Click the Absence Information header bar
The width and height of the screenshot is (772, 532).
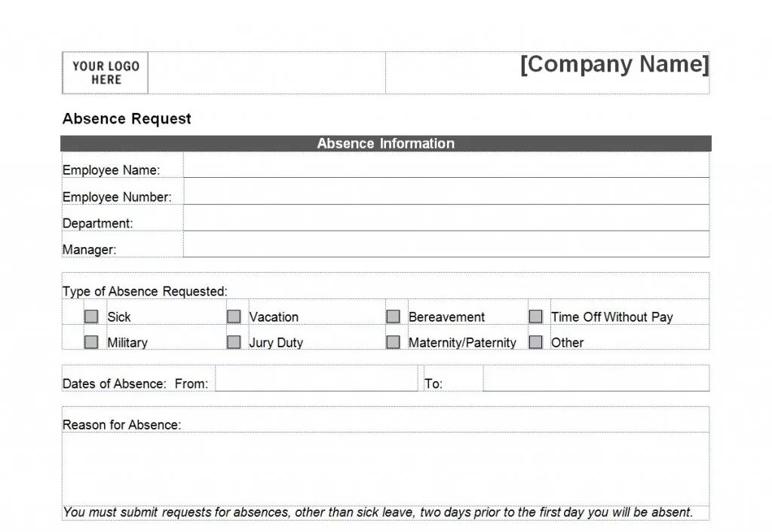point(385,144)
